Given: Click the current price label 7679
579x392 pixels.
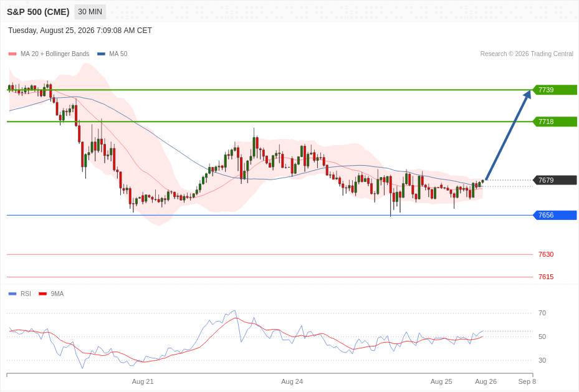Looking at the screenshot, I should tap(555, 180).
